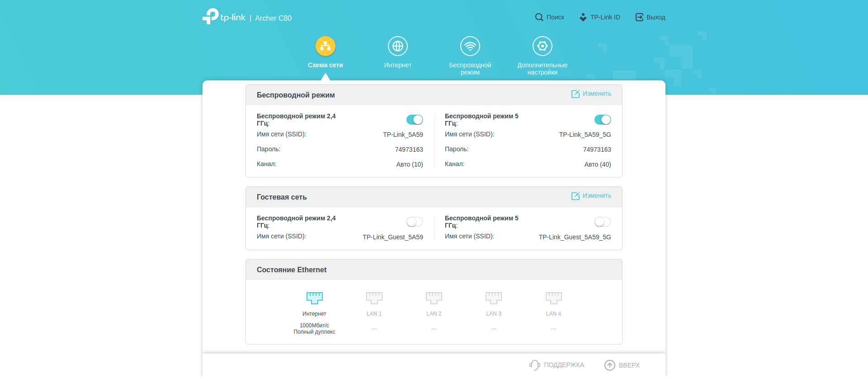Enable the guest 2.4 GHz network toggle
This screenshot has height=377, width=868.
415,222
